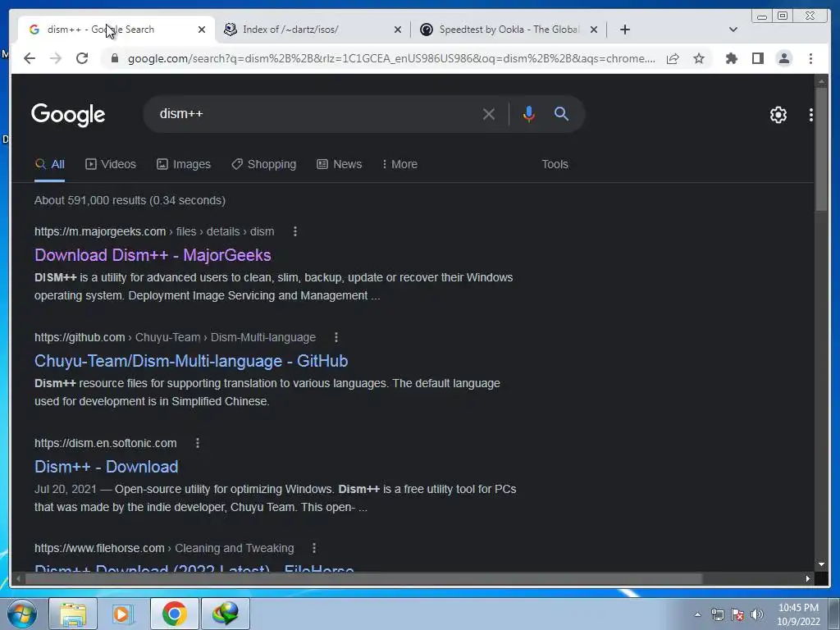This screenshot has width=840, height=630.
Task: Open Download Dism++ - MajorGeeks link
Action: 153,255
